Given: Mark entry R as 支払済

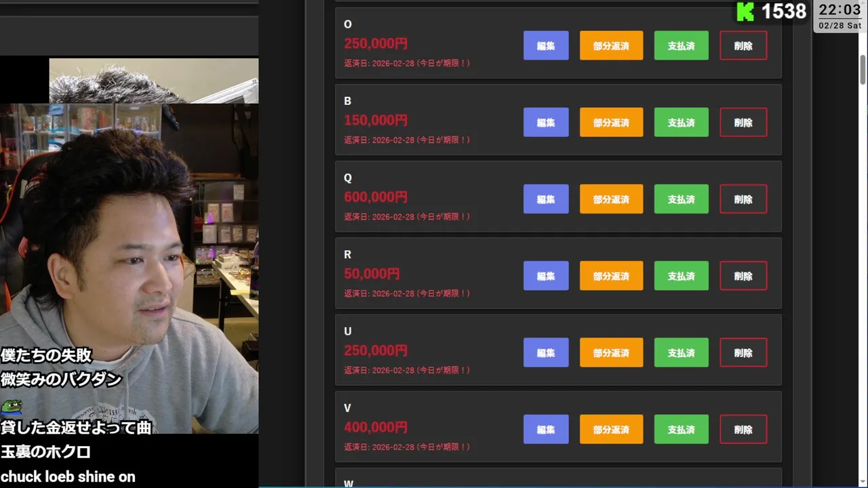Looking at the screenshot, I should click(x=681, y=276).
